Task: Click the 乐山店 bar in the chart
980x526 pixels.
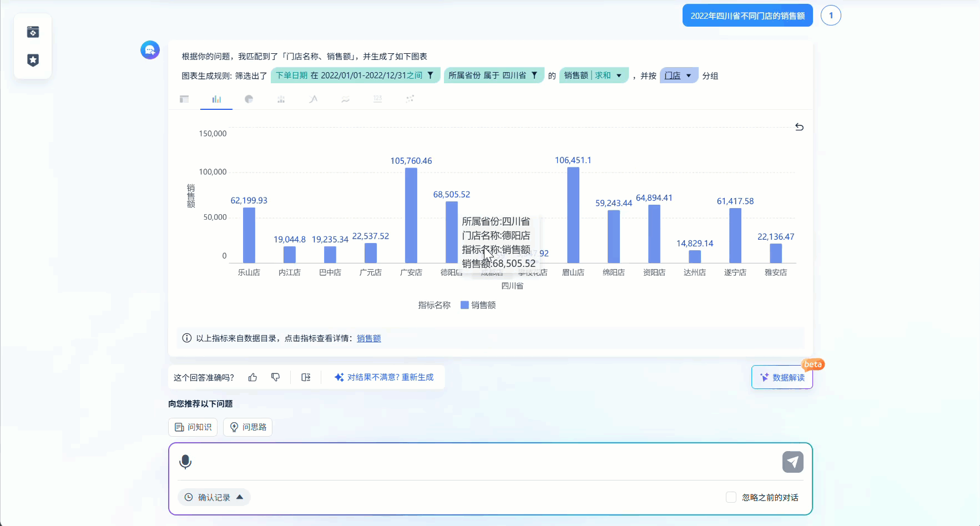Action: (249, 235)
